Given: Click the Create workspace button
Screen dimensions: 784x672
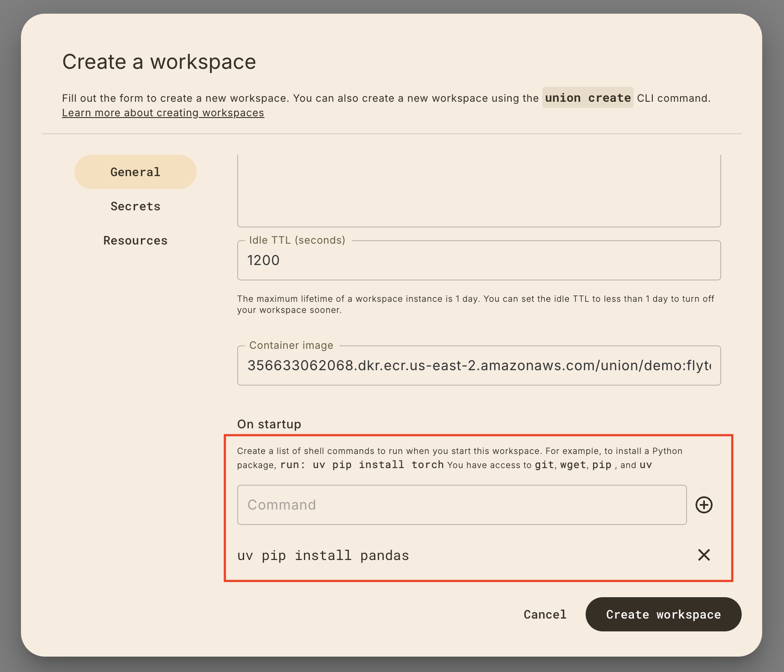Looking at the screenshot, I should point(663,614).
